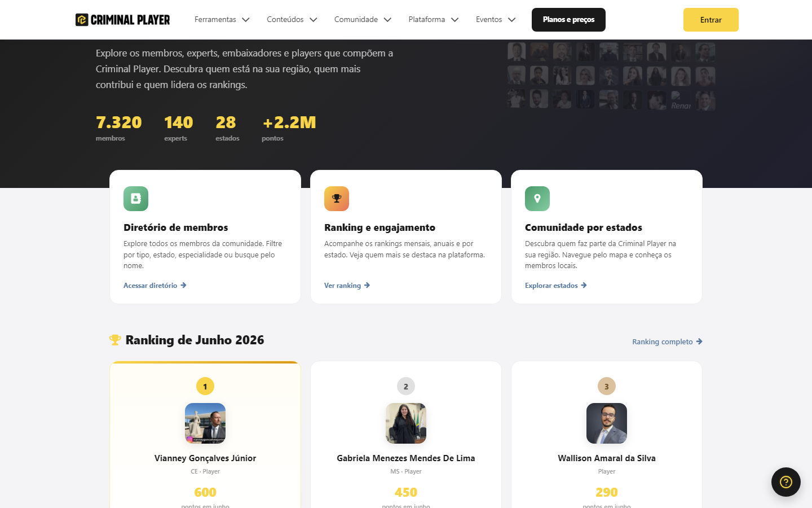Click the green member directory icon

(x=136, y=199)
